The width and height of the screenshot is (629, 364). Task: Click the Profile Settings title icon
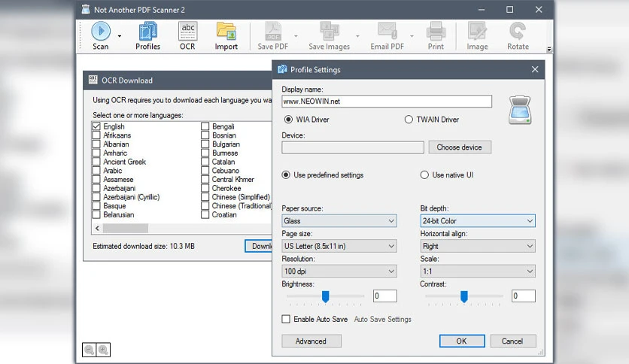pos(282,69)
